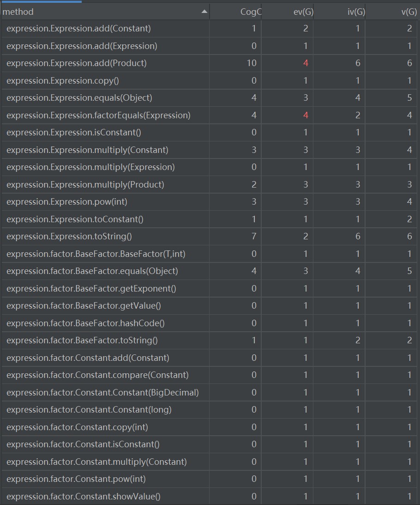Click the red ev(G) value for factorEquals

[x=306, y=115]
